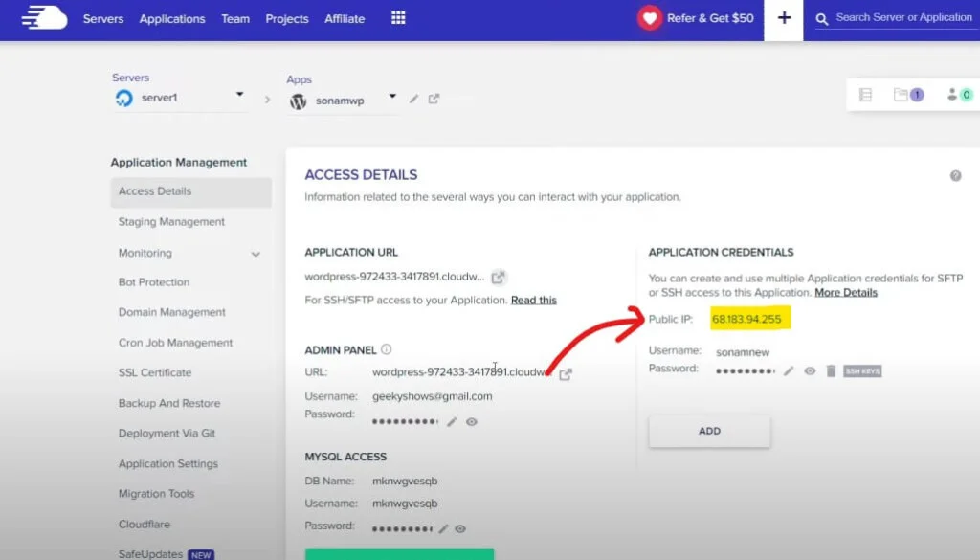Reveal the sonamnew credential password

810,370
